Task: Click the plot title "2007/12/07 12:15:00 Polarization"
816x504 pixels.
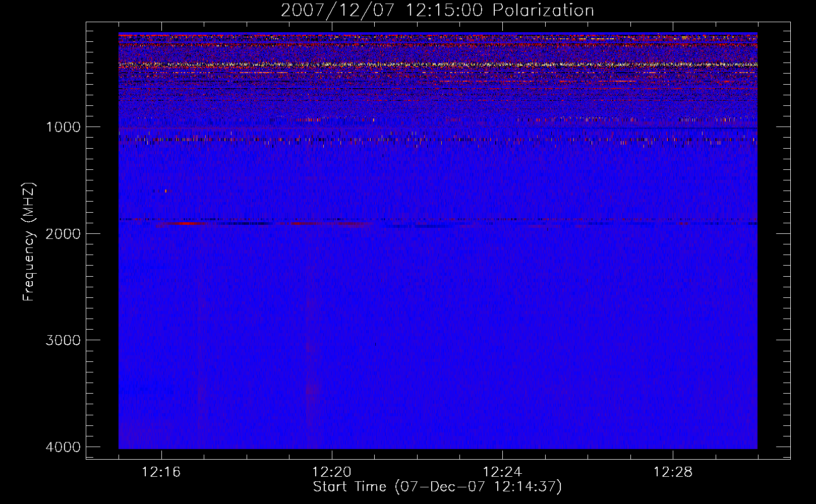Action: pos(437,10)
